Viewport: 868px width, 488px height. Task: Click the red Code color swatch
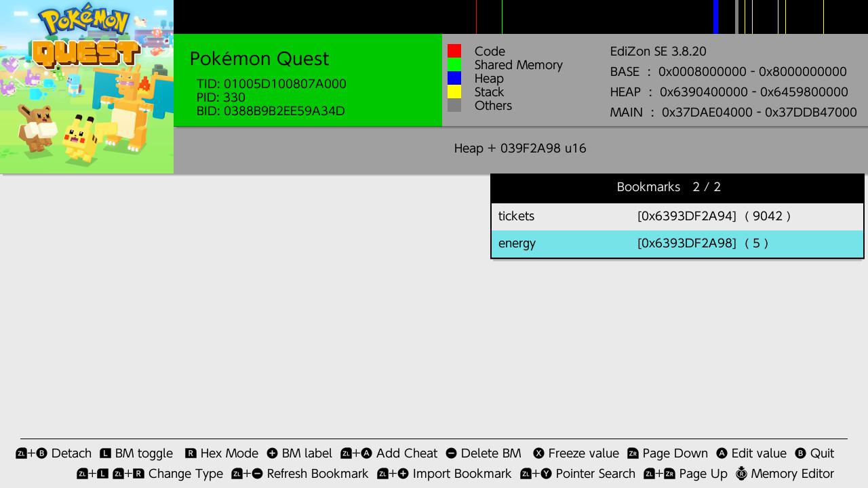click(x=454, y=51)
